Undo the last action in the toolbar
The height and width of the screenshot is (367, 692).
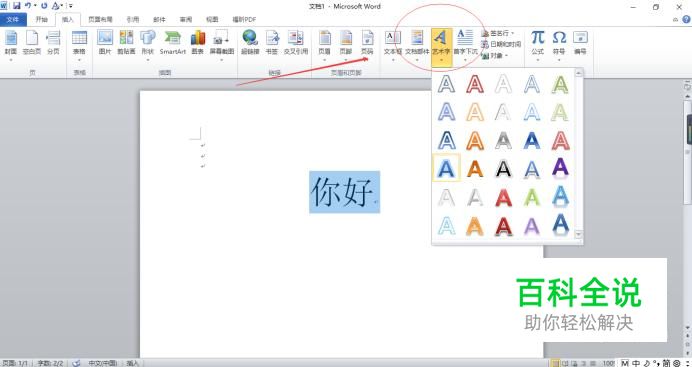28,6
